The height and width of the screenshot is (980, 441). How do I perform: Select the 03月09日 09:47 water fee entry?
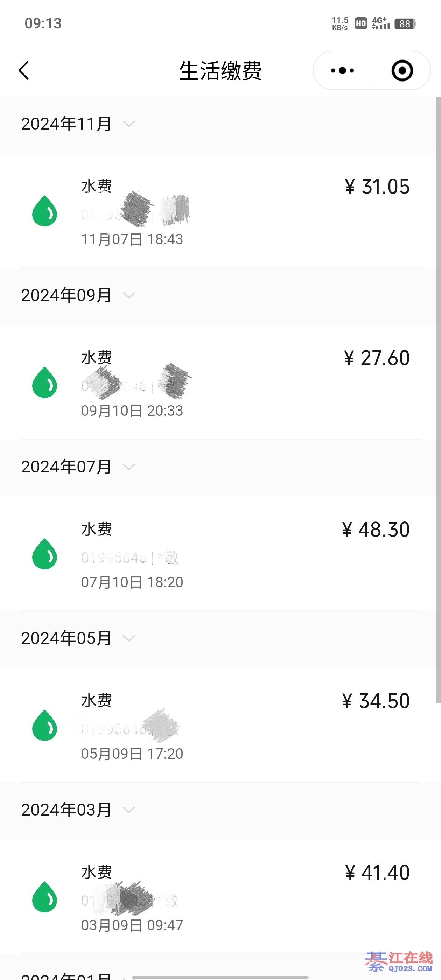132,925
